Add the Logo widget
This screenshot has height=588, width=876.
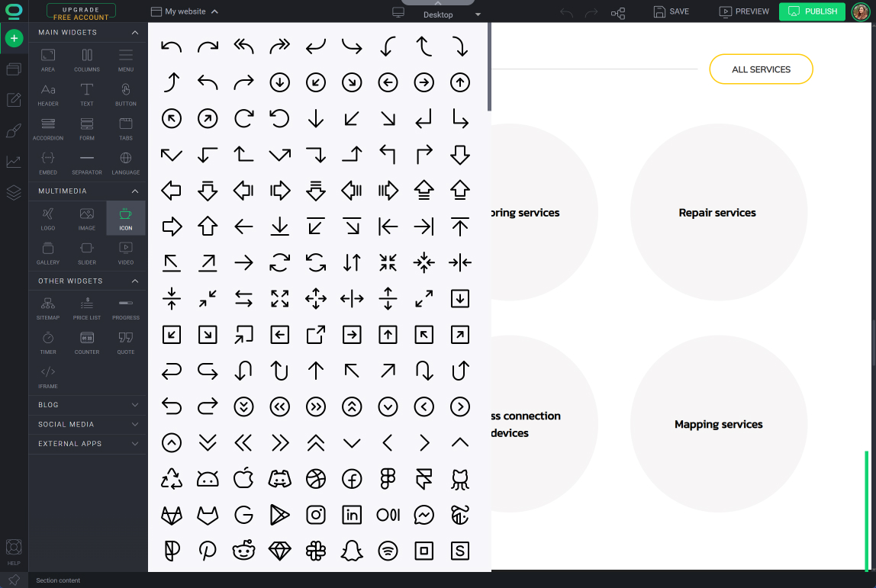48,219
